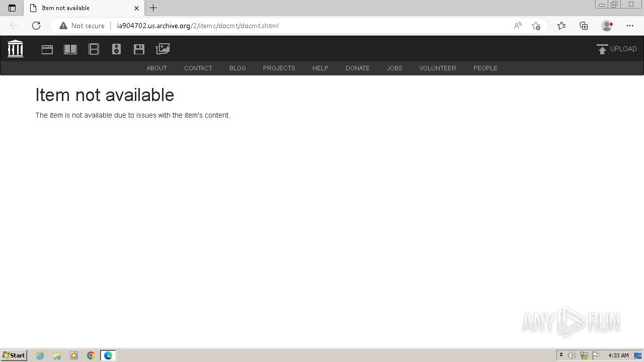Click the Not secure site info indicator
This screenshot has height=362, width=644.
[x=82, y=26]
